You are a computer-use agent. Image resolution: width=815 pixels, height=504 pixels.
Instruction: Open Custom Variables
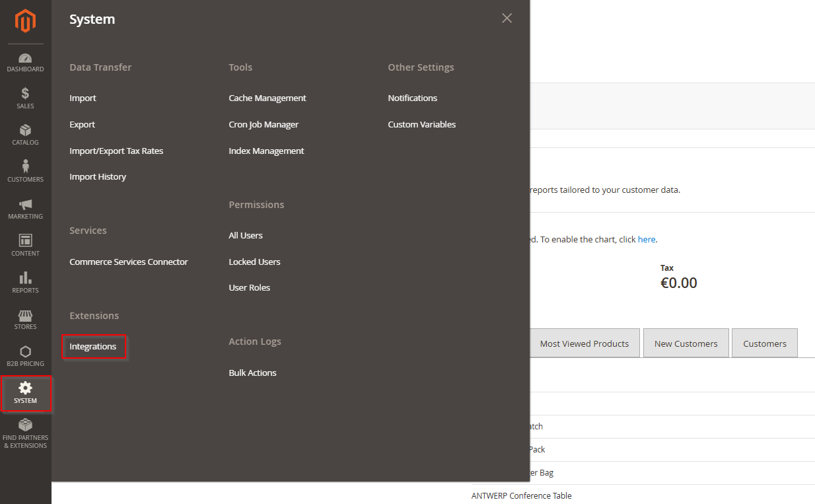(x=421, y=124)
